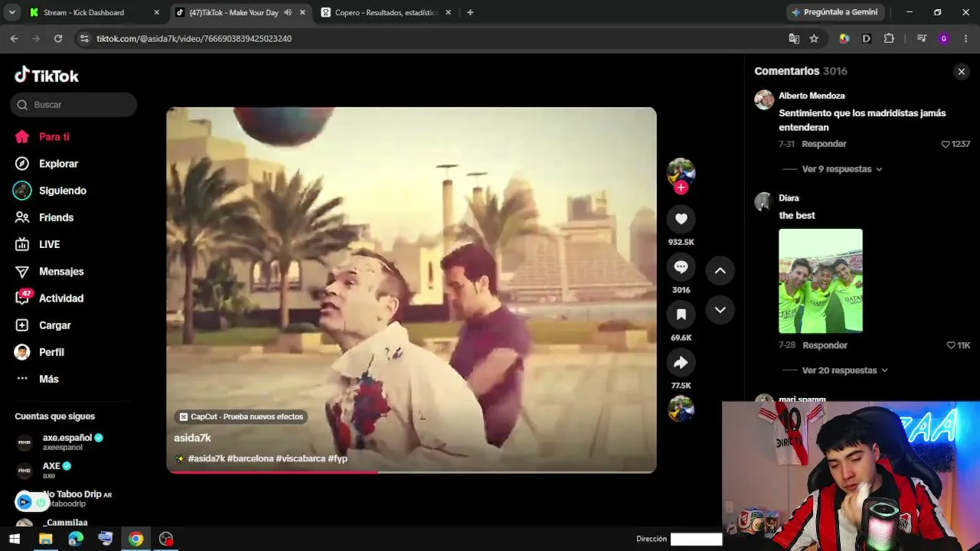Viewport: 980px width, 551px height.
Task: Open axe.español followed account
Action: [x=60, y=442]
